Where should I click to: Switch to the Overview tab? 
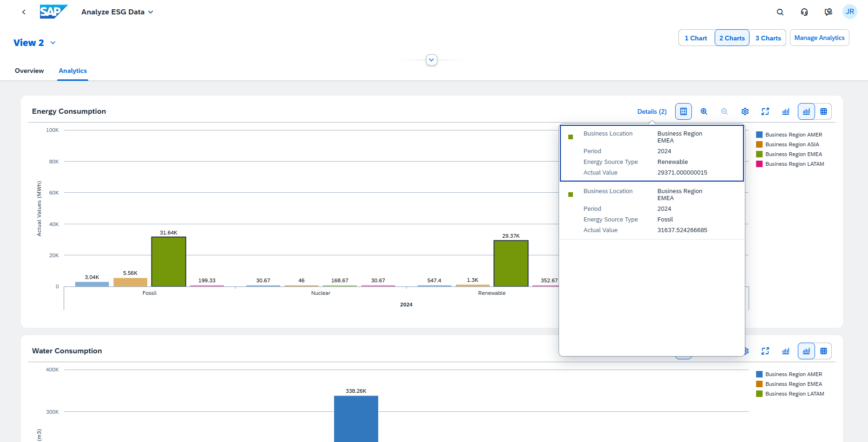tap(29, 71)
